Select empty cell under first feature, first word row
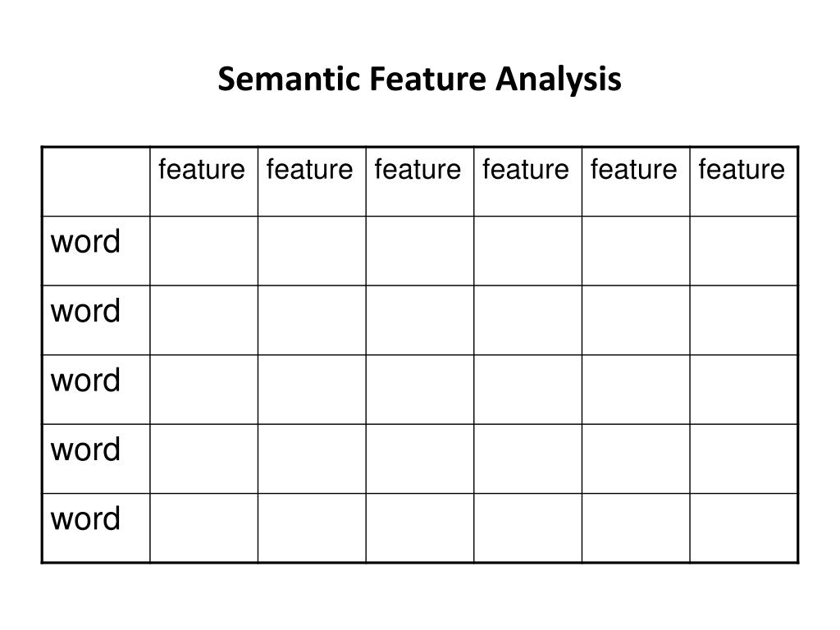This screenshot has width=840, height=630. tap(203, 251)
